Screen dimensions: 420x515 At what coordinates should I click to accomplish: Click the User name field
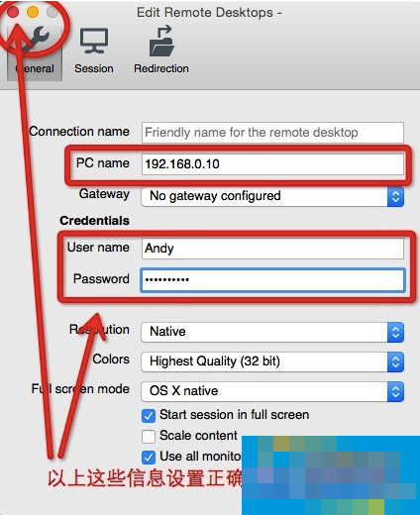[272, 249]
